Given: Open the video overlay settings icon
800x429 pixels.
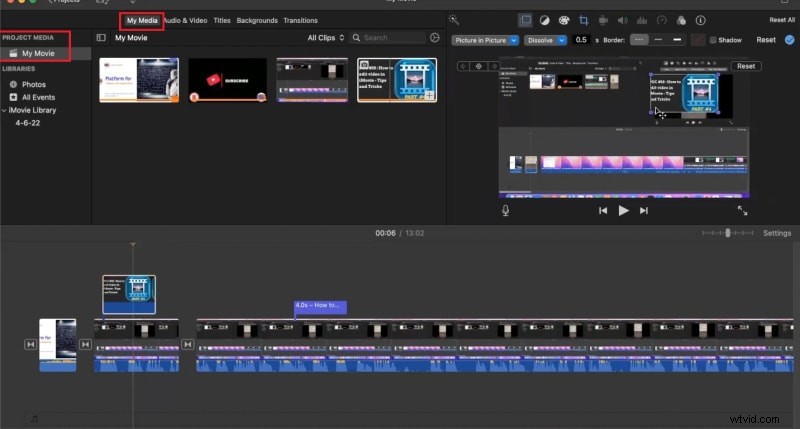Looking at the screenshot, I should (525, 20).
